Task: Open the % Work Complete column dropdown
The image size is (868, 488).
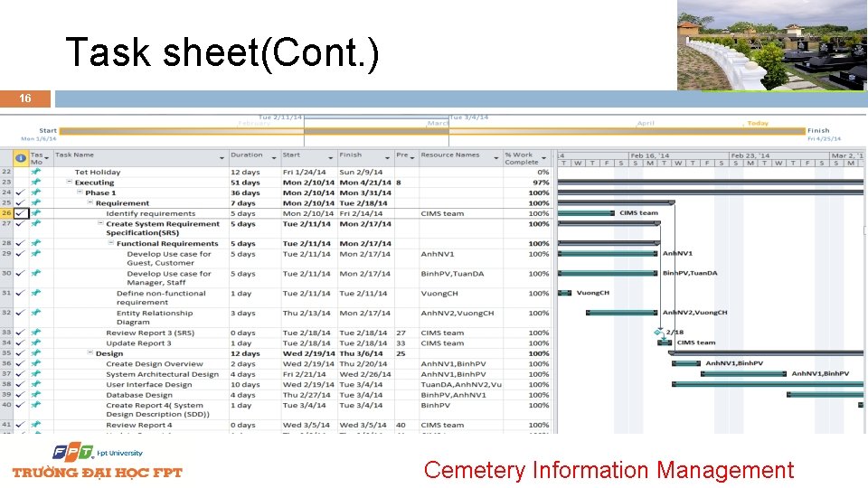Action: click(544, 158)
